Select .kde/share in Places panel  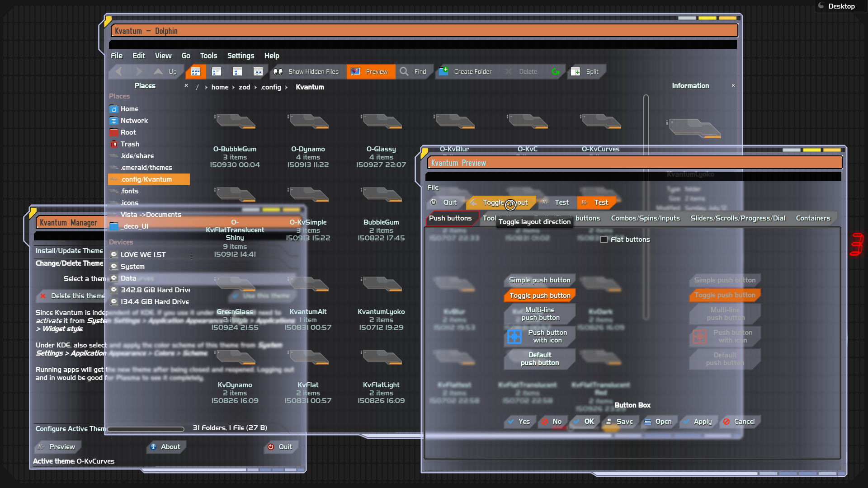[x=149, y=156]
